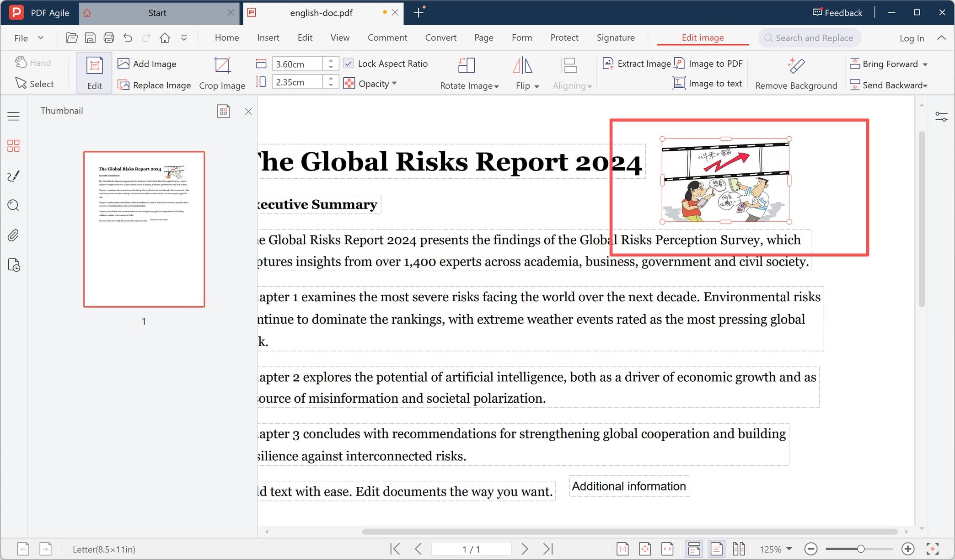Viewport: 955px width, 560px height.
Task: Enable single page view mode
Action: click(716, 549)
